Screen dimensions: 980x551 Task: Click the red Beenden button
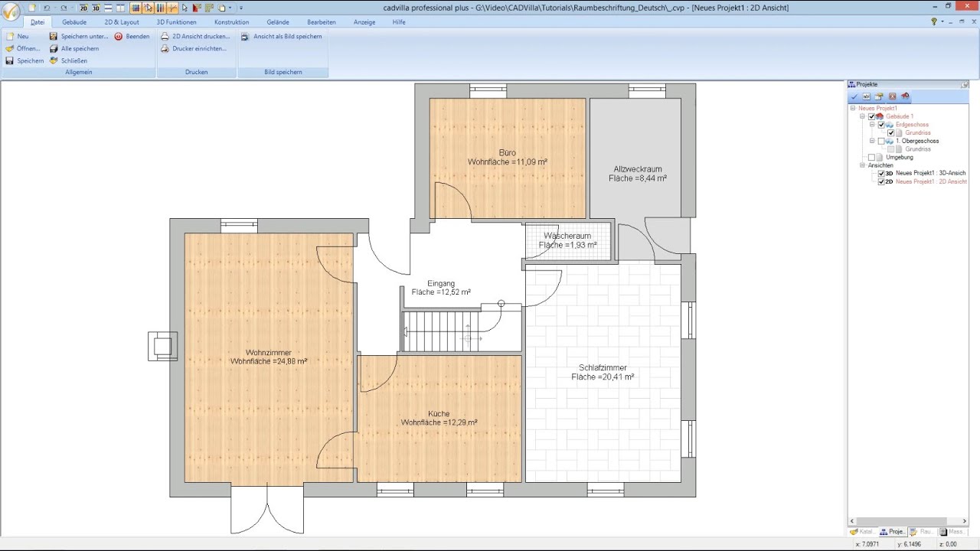132,36
